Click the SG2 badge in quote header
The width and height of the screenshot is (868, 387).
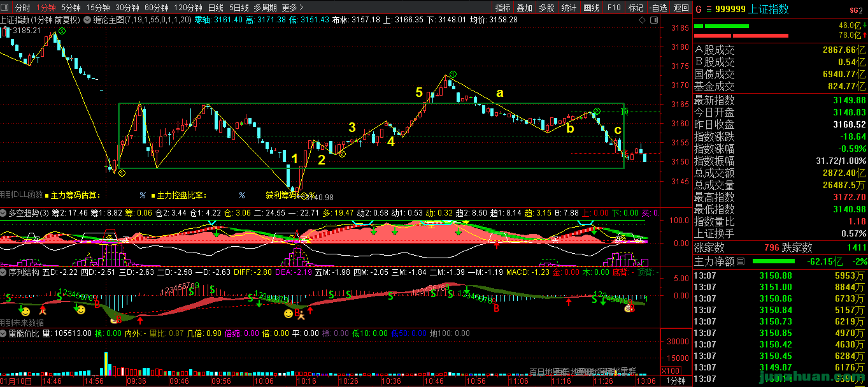pyautogui.click(x=855, y=10)
